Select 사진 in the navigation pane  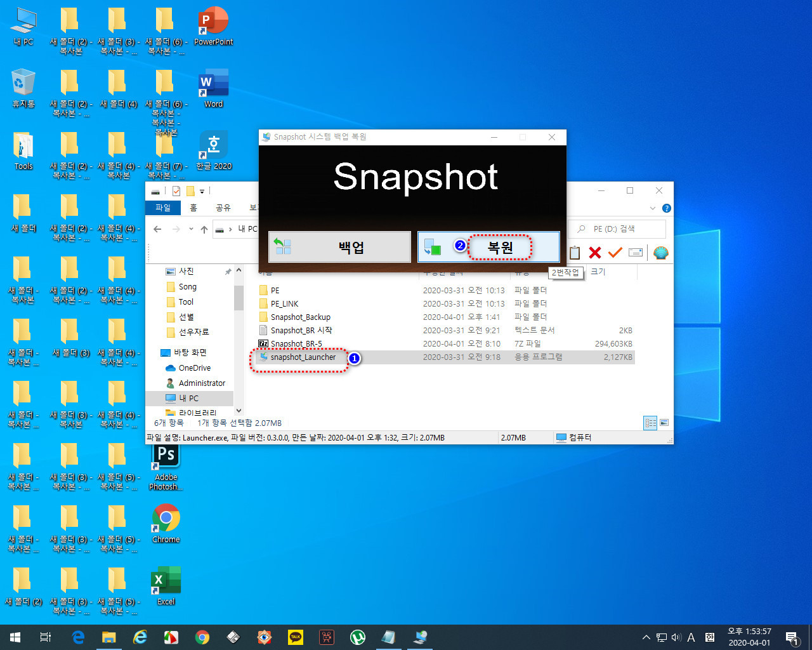click(x=186, y=271)
